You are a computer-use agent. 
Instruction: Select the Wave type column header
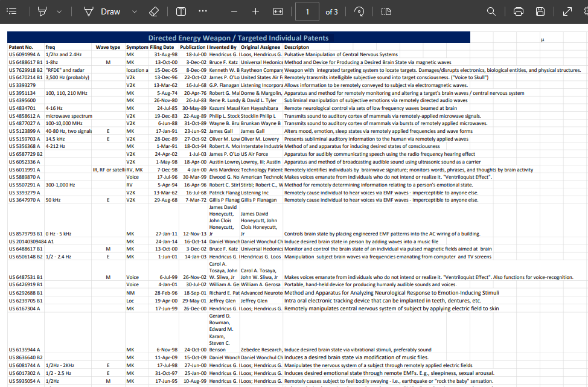[108, 47]
